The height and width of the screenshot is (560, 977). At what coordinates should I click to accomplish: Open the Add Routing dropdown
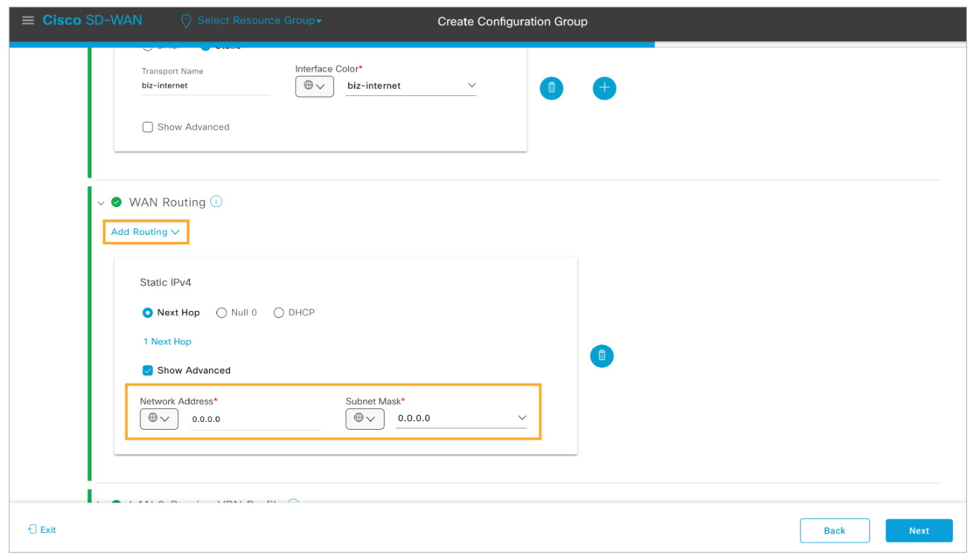(x=145, y=232)
